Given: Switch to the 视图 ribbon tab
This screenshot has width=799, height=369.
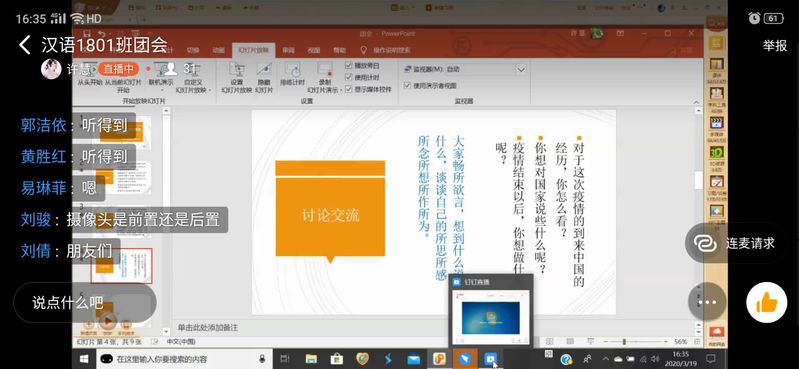Looking at the screenshot, I should click(x=314, y=50).
